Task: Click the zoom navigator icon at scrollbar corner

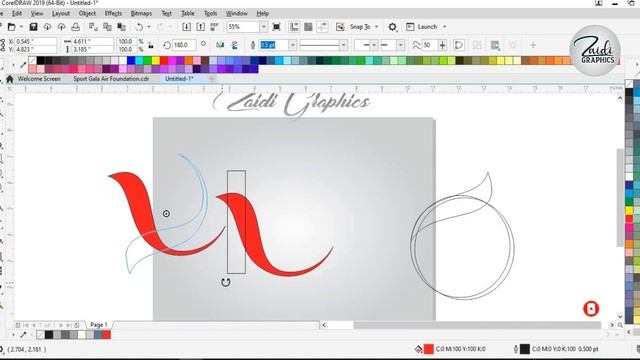Action: (x=620, y=325)
